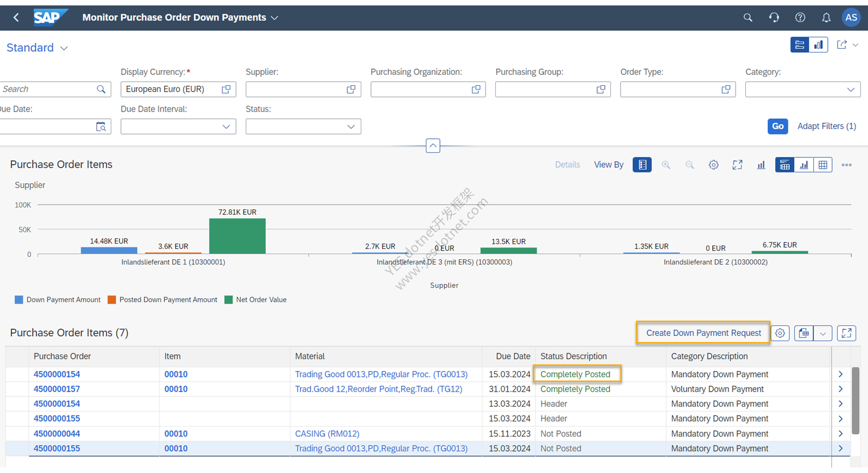Viewport: 868px width, 473px height.
Task: Open purchase order 4500000157
Action: (57, 389)
